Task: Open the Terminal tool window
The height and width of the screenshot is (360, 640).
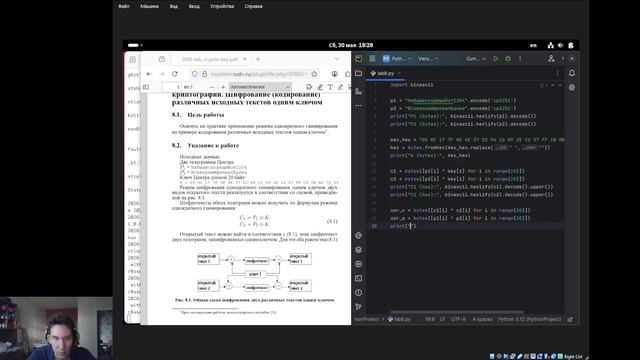Action: tap(358, 278)
